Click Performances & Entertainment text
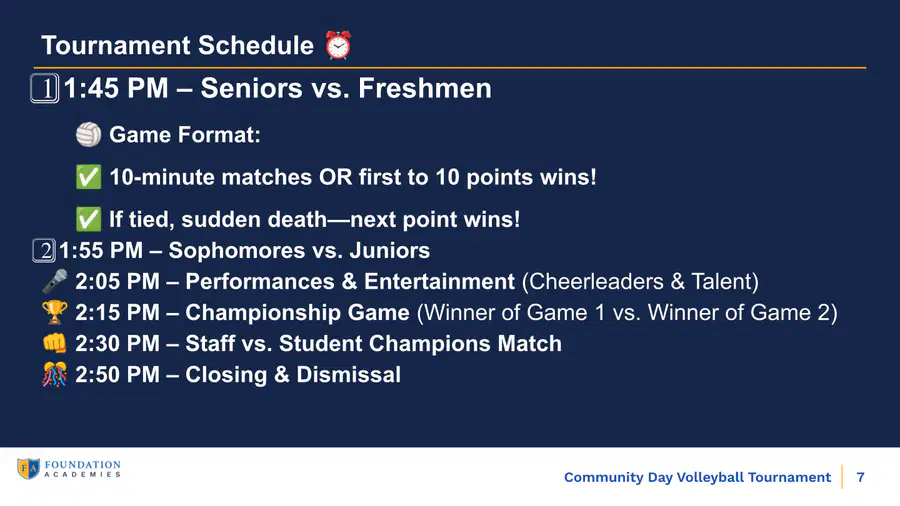This screenshot has width=900, height=506. [350, 282]
